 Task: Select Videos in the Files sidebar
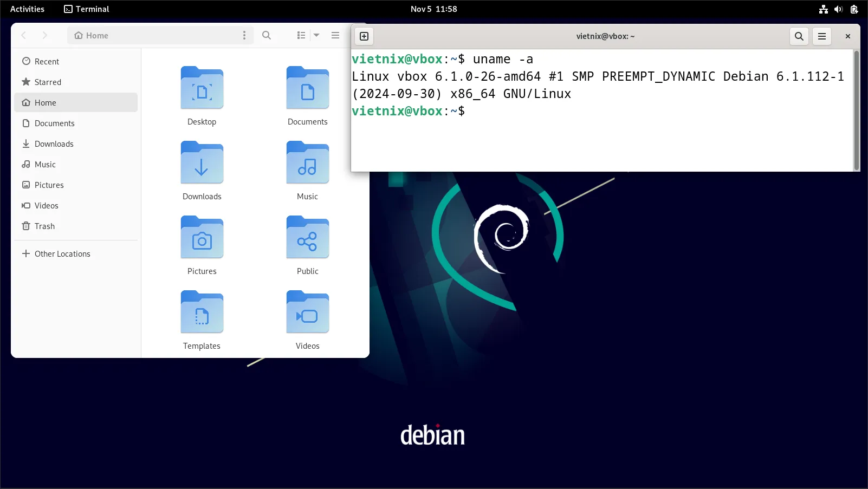point(76,205)
